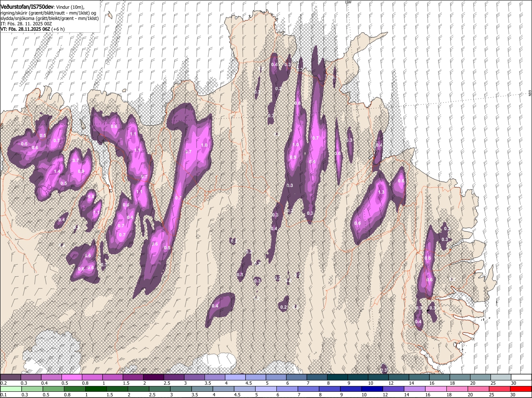Pick the bottom legend swatch between 3 and 3.5
The height and width of the screenshot is (398, 532).
(181, 389)
